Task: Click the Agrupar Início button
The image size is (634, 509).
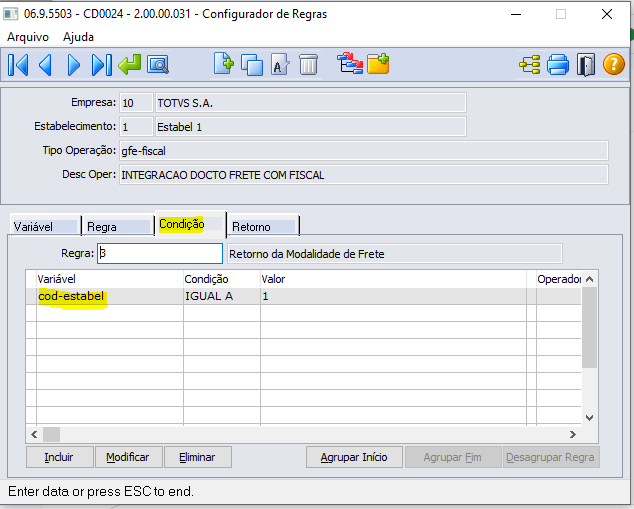Action: pyautogui.click(x=354, y=457)
